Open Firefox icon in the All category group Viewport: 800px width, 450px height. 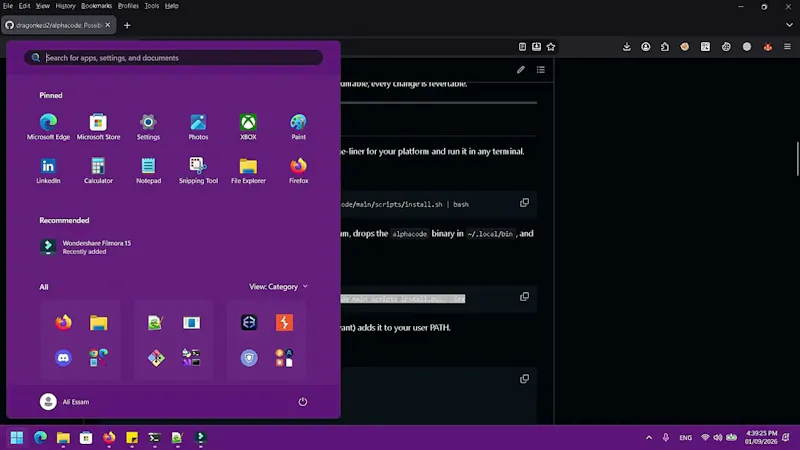click(x=63, y=322)
